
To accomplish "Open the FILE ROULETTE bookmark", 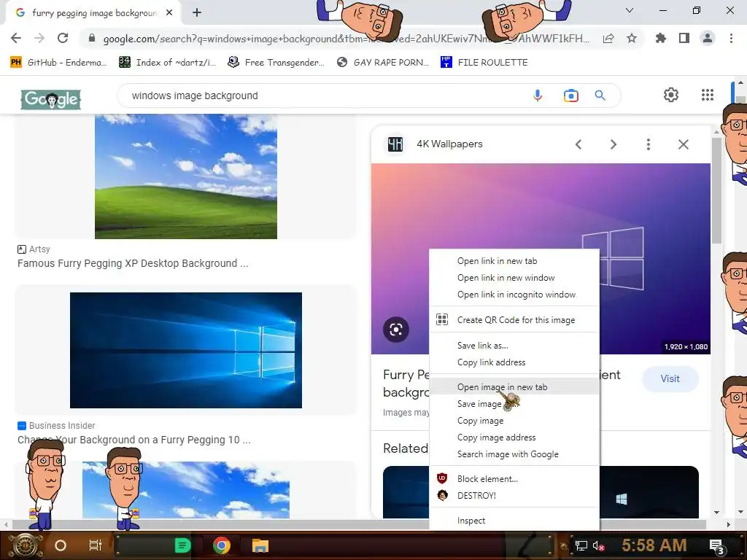I will coord(484,63).
